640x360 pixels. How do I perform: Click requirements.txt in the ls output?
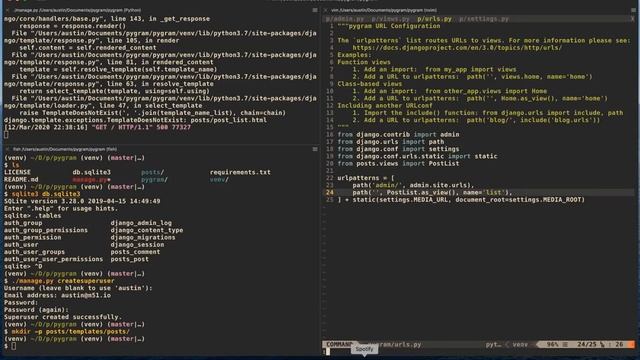240,172
